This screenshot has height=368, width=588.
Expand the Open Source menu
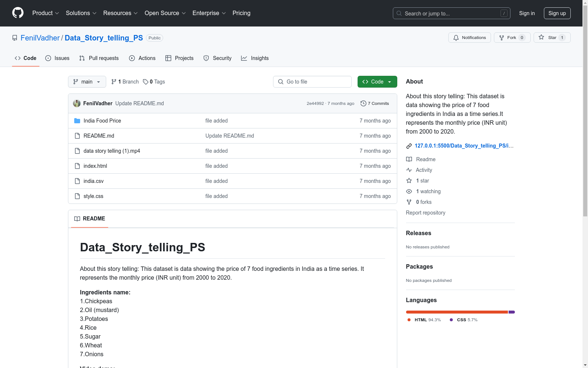165,13
